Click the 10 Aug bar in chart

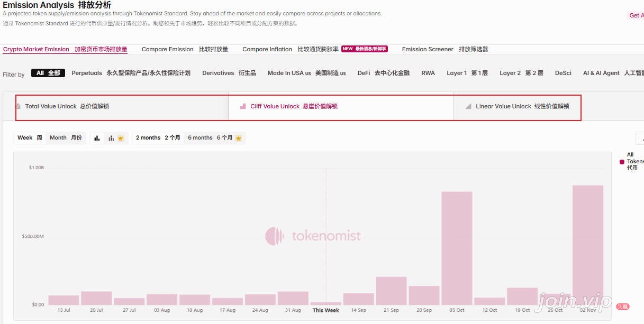click(195, 300)
